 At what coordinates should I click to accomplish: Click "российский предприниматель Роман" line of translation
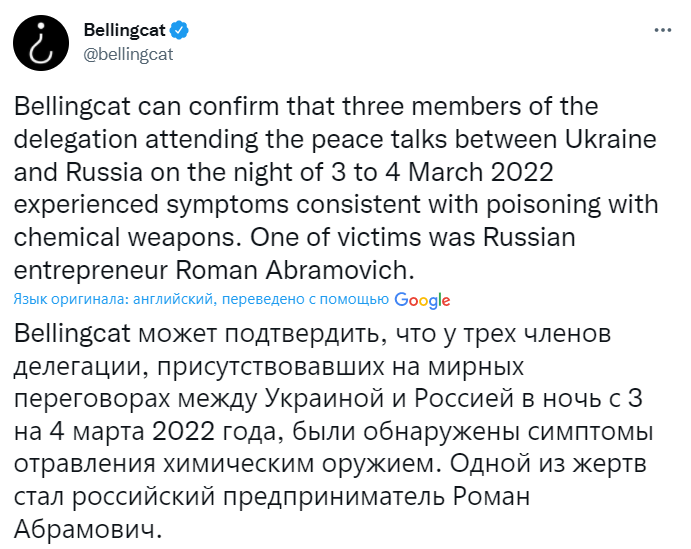click(x=301, y=497)
